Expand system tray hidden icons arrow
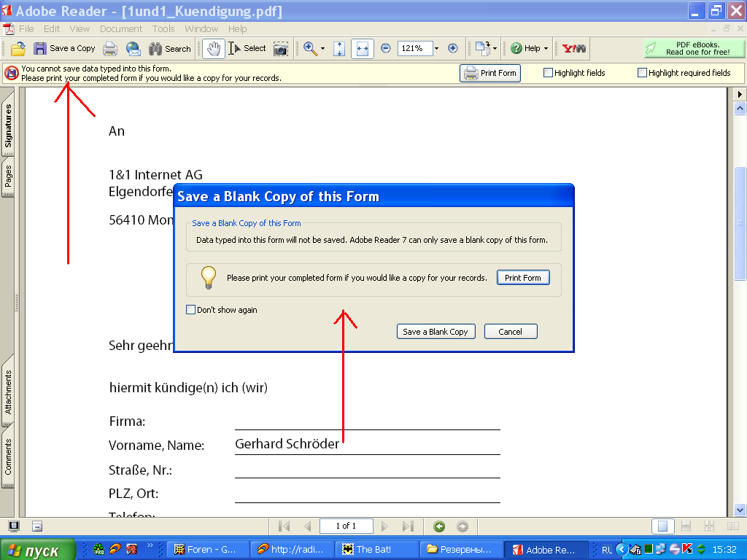Image resolution: width=747 pixels, height=560 pixels. click(x=622, y=550)
